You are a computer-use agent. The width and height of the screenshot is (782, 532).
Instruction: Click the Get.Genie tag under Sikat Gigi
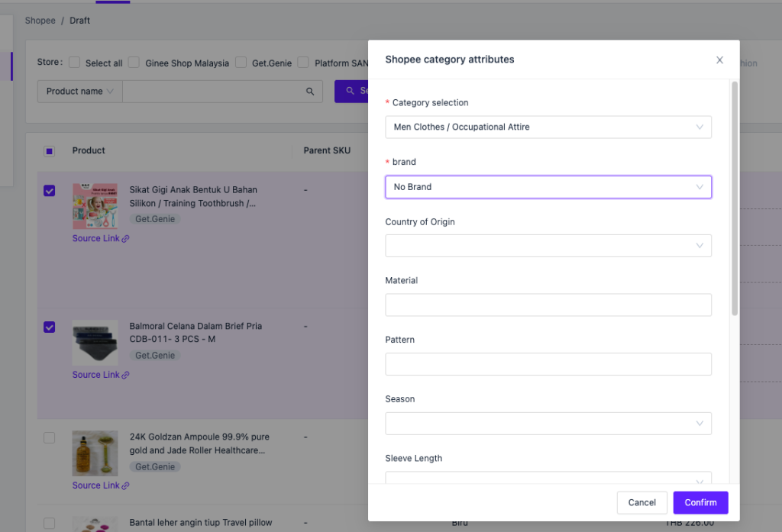pyautogui.click(x=155, y=219)
